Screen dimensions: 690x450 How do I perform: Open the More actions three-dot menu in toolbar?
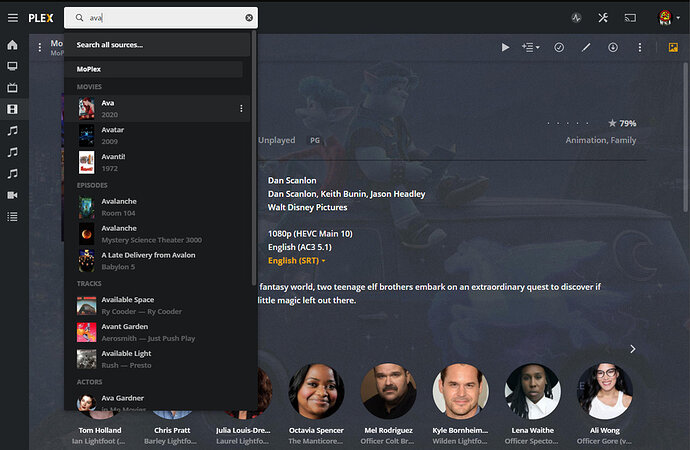pos(640,47)
